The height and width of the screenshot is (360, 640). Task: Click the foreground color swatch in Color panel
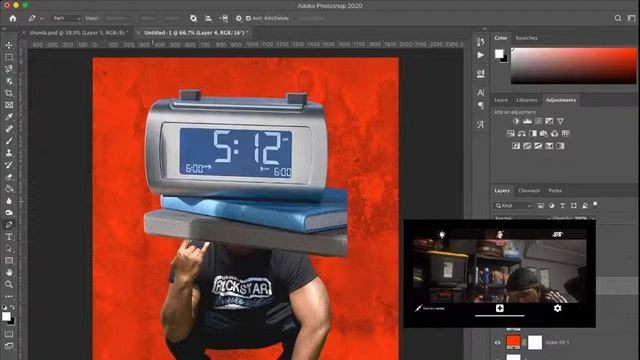(499, 54)
